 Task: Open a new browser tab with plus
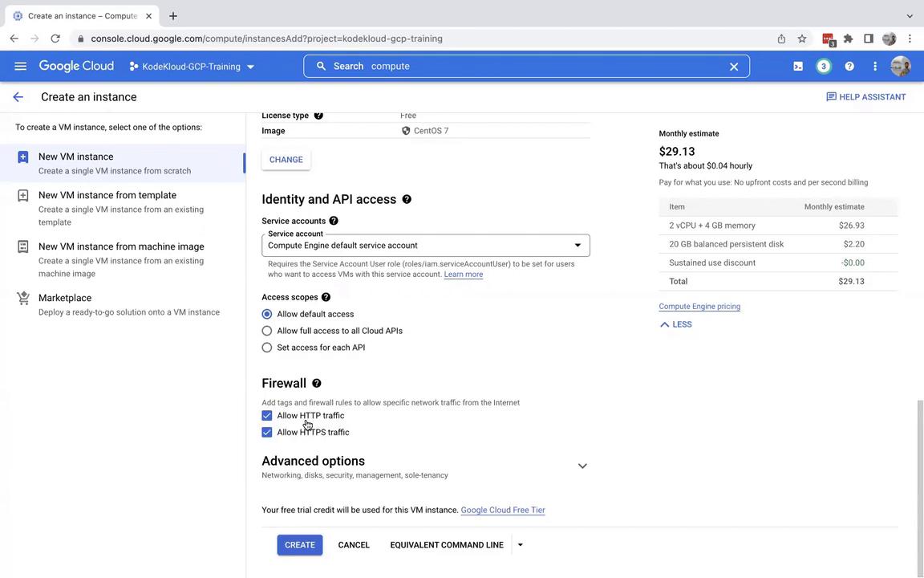(172, 16)
